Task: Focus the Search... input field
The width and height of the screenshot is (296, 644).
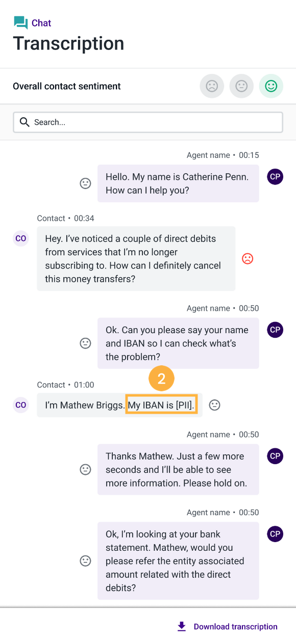Action: tap(148, 122)
